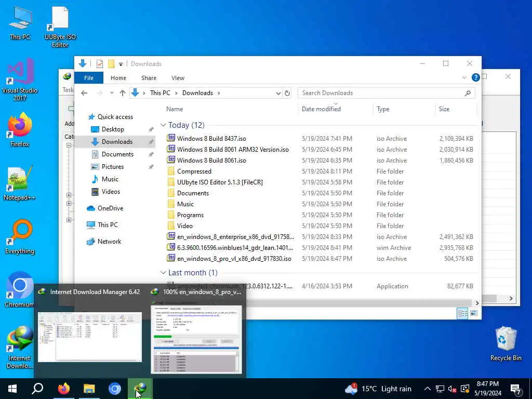532x399 pixels.
Task: Click the Internet Download Manager taskbar icon
Action: coord(140,389)
